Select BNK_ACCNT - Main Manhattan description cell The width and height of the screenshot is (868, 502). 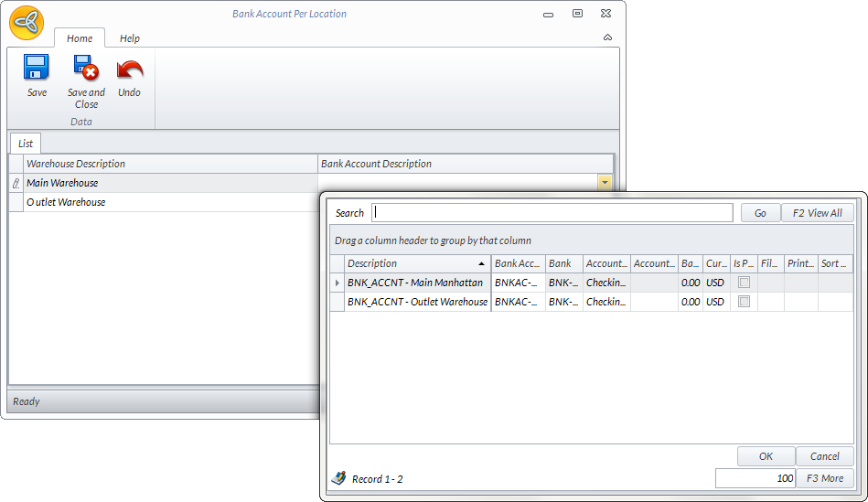(x=417, y=283)
